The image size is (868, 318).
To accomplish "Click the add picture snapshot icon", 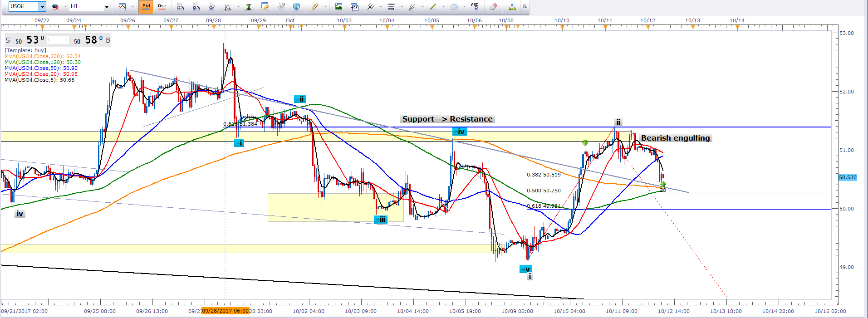I will pyautogui.click(x=338, y=6).
